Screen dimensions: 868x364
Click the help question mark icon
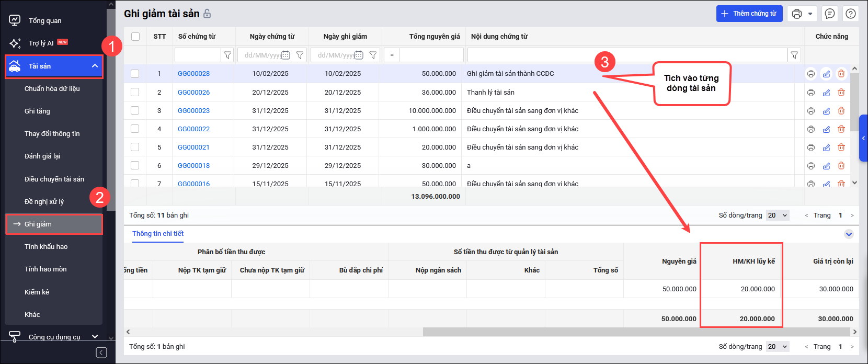851,14
